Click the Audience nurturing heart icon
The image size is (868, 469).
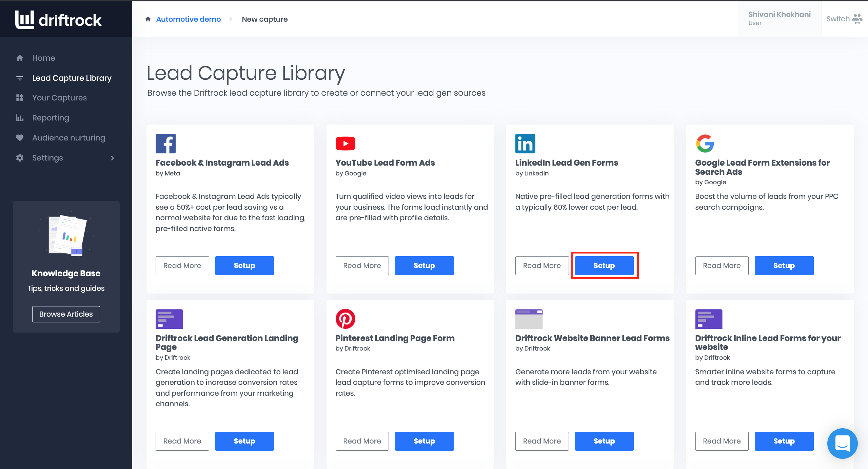point(20,137)
